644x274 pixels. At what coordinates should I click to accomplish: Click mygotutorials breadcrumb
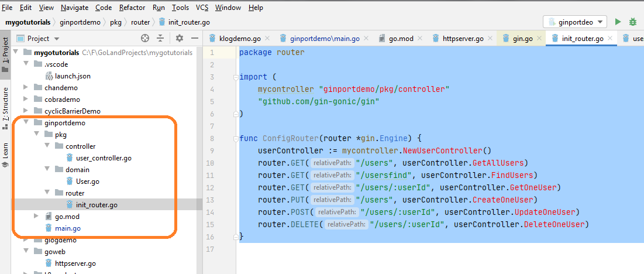click(x=28, y=22)
